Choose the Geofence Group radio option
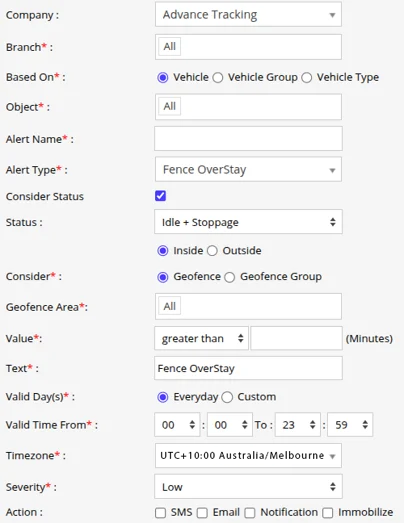This screenshot has height=523, width=404. pos(230,277)
